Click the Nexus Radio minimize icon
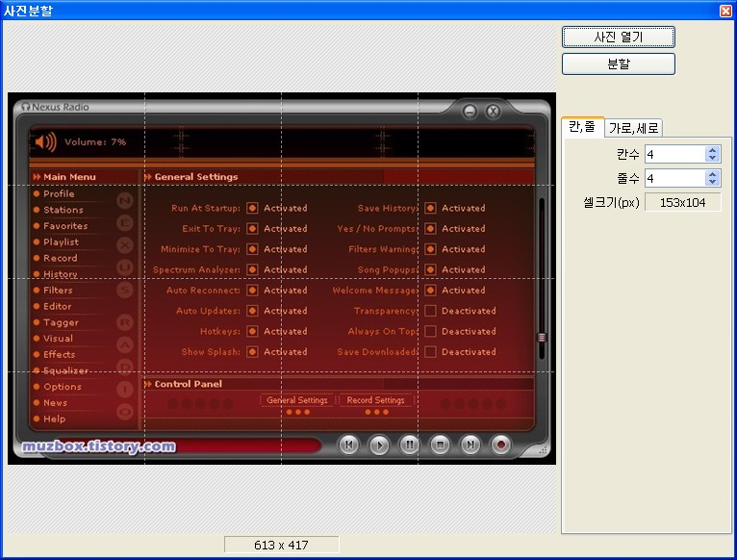 pos(470,112)
